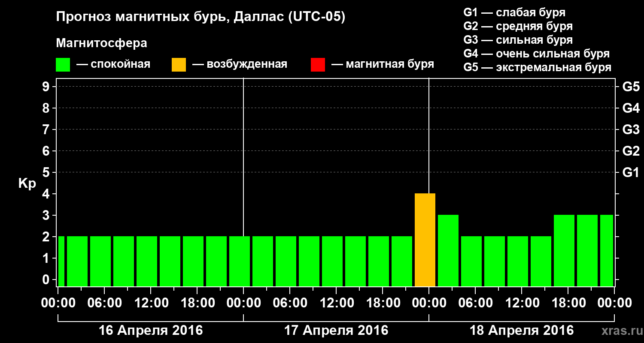This screenshot has width=644, height=343.
Task: Click the '06:00' tick label above 16 Апреля
Action: pos(104,303)
